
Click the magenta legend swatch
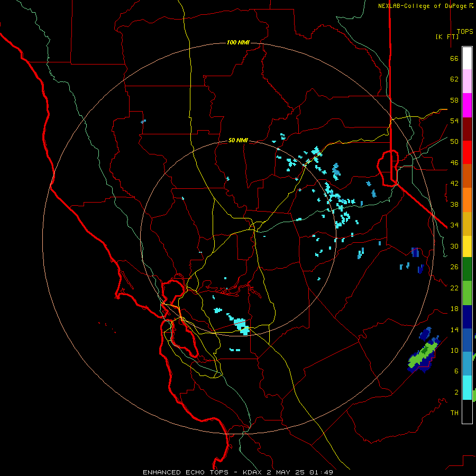coord(467,105)
